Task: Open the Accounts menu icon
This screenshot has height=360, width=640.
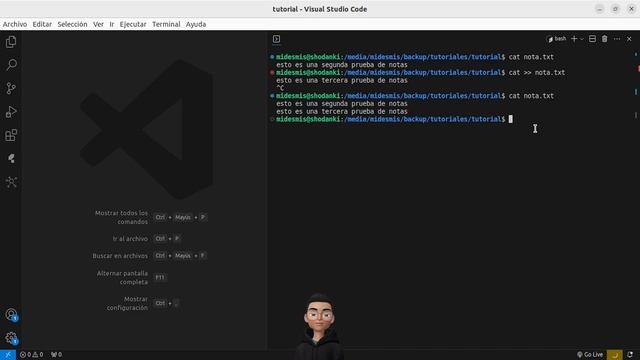Action: tap(11, 315)
